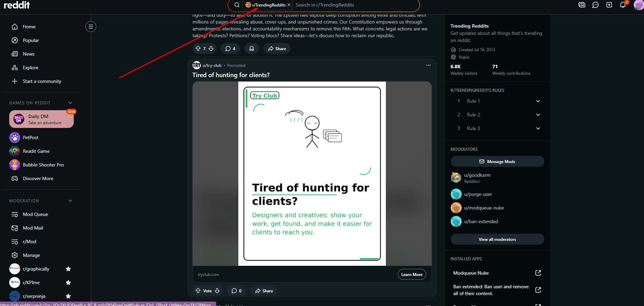Upvote the post with 7 votes

point(198,48)
